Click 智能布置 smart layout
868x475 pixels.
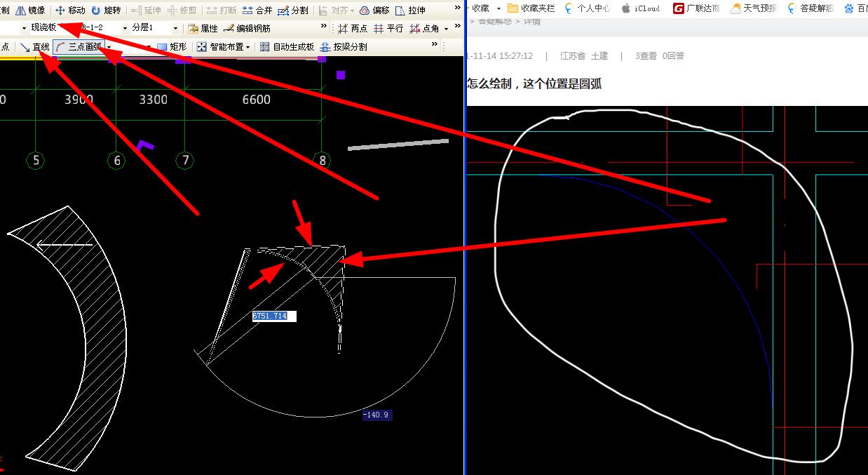[x=219, y=47]
